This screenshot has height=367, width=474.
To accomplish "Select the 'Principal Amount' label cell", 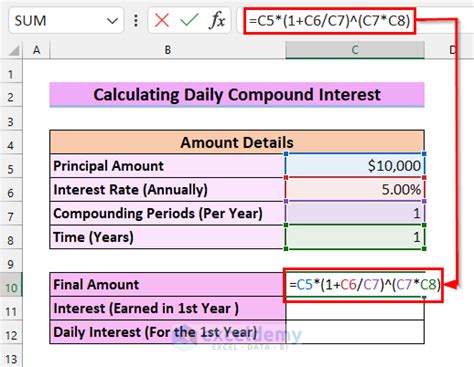I will [x=168, y=166].
